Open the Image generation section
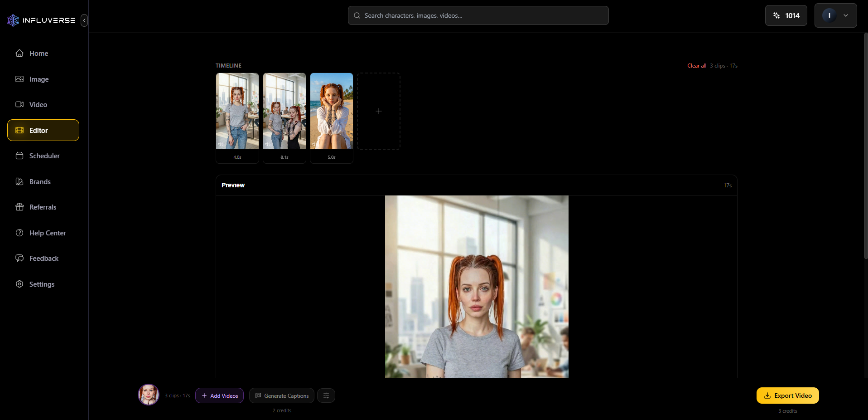 coord(39,79)
